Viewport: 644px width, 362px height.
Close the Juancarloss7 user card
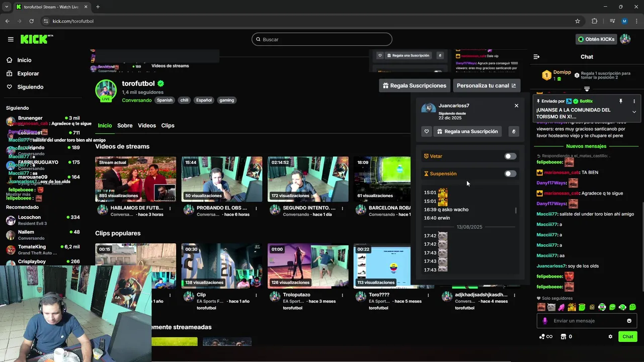(516, 106)
